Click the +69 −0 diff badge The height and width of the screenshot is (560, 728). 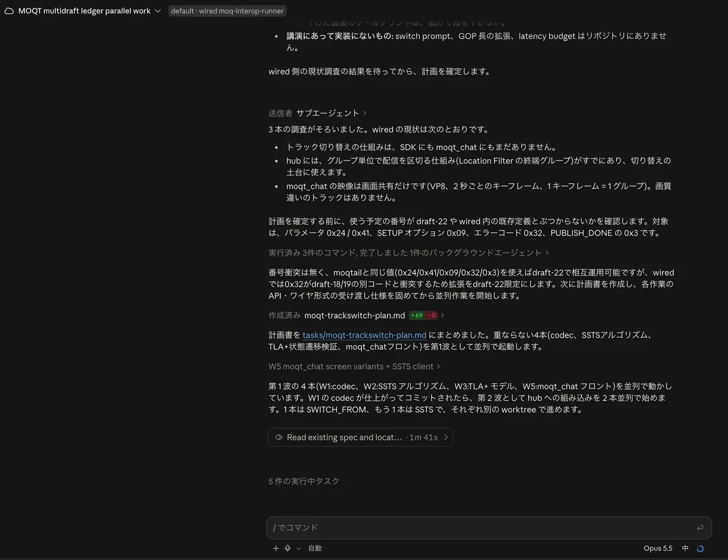(424, 315)
